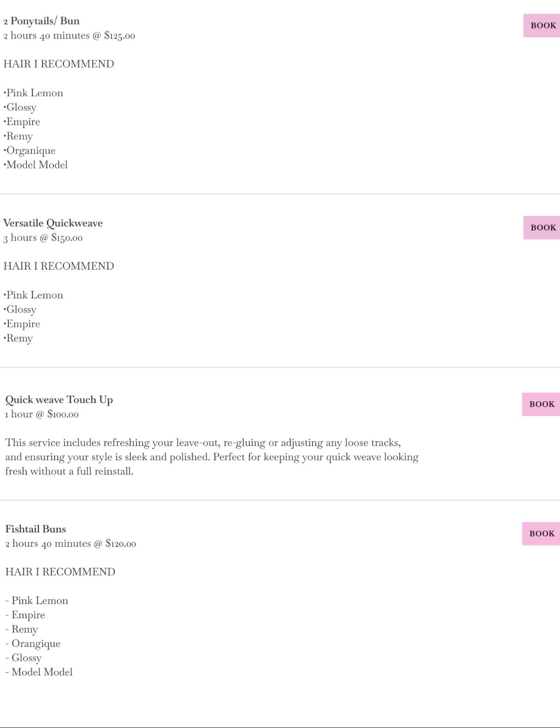Book the Quick weave Touch Up

pyautogui.click(x=541, y=404)
